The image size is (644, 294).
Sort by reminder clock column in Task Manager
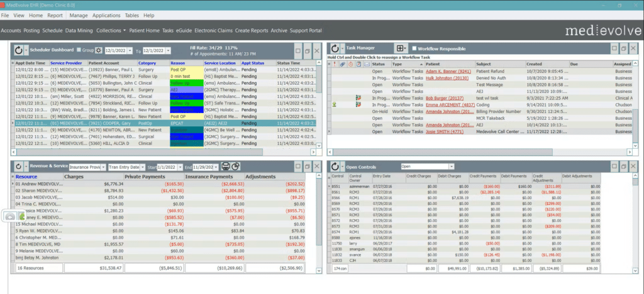(350, 64)
